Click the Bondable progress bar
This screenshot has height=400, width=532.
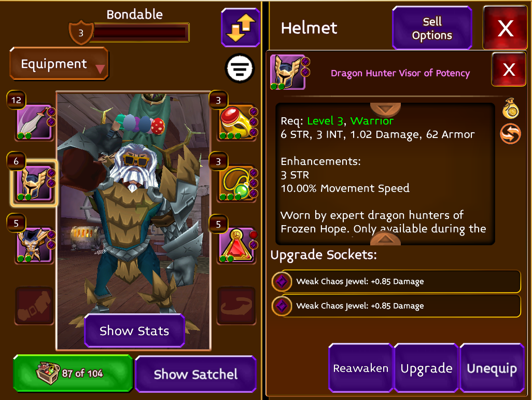tap(141, 33)
